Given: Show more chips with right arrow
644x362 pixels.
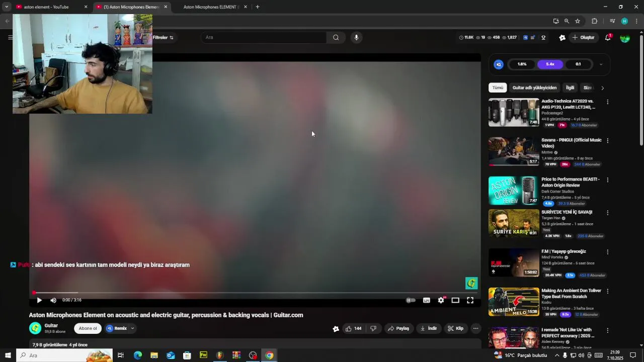Looking at the screenshot, I should point(602,88).
